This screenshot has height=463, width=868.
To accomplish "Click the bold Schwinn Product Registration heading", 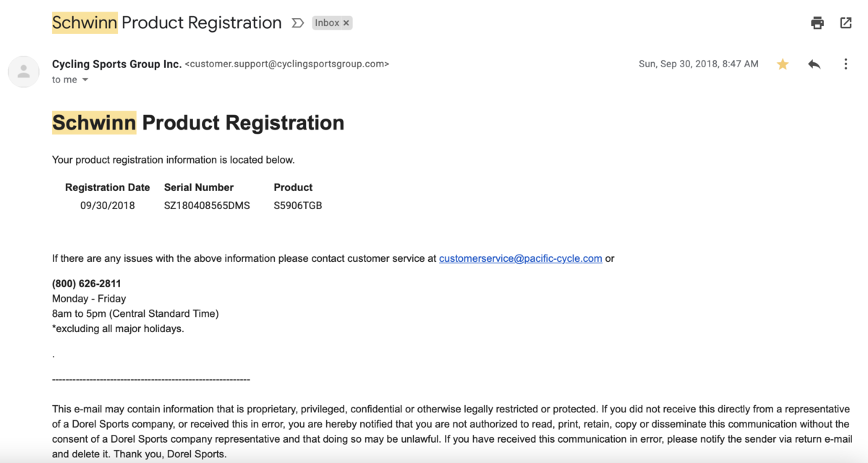I will click(198, 123).
